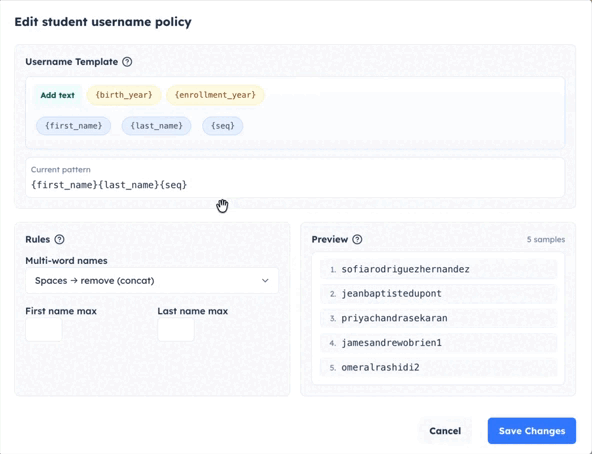
Task: Select the {seq} token chip
Action: [x=223, y=126]
